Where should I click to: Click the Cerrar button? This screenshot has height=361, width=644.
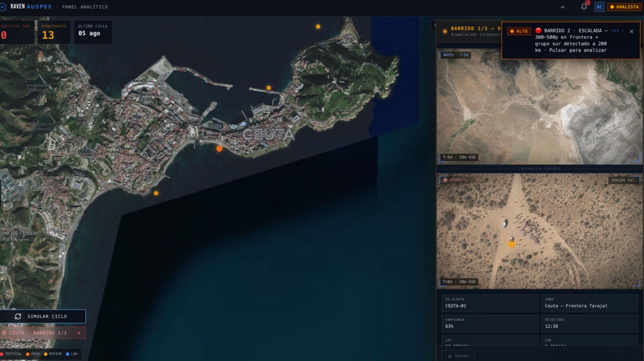(458, 356)
